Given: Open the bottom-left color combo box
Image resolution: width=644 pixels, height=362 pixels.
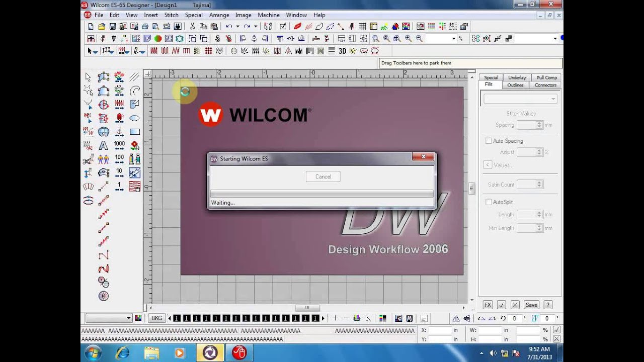Looking at the screenshot, I should tap(109, 318).
